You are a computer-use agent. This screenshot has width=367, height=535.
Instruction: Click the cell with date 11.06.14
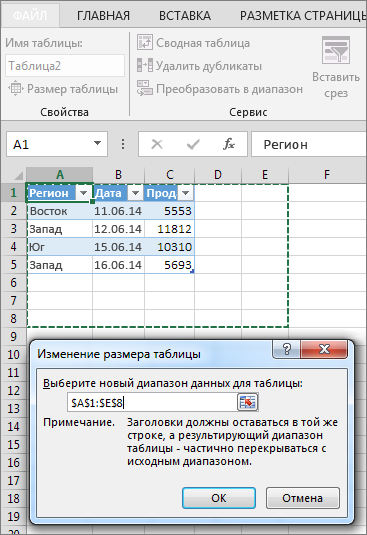pos(118,211)
